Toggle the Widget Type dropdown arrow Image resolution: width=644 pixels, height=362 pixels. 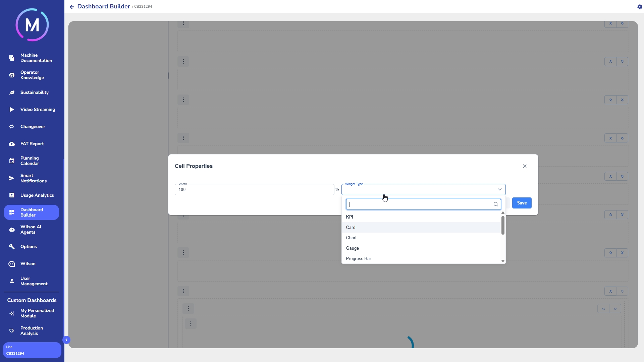coord(499,190)
